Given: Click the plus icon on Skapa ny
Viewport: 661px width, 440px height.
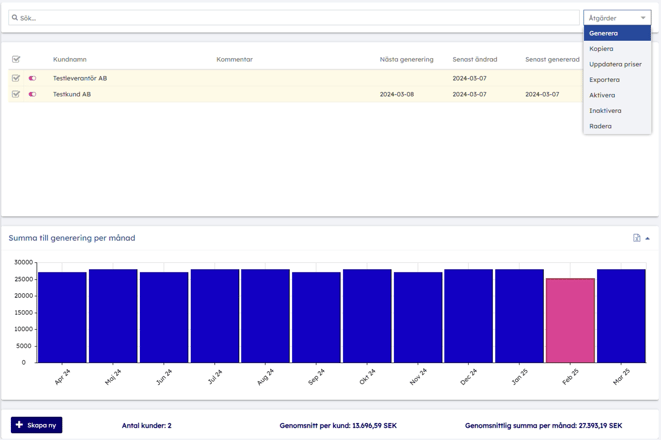Looking at the screenshot, I should pos(19,425).
